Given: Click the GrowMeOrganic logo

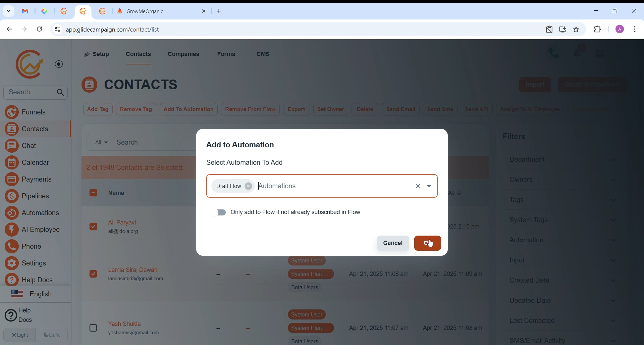Looking at the screenshot, I should coord(30,64).
